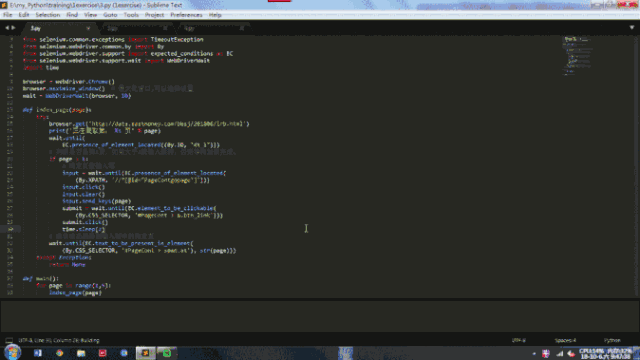Open the UTF-8 encoding selector in status bar
Screen dimensions: 640x360
(519, 340)
